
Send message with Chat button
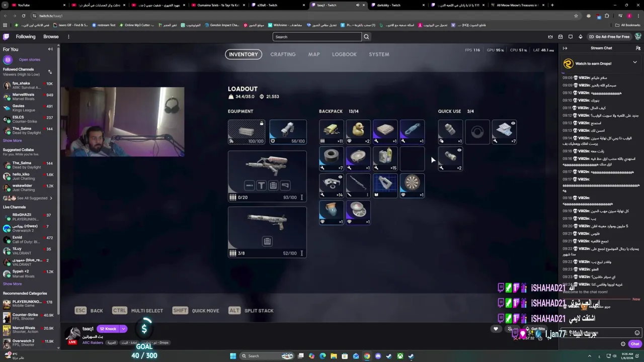[x=634, y=344]
